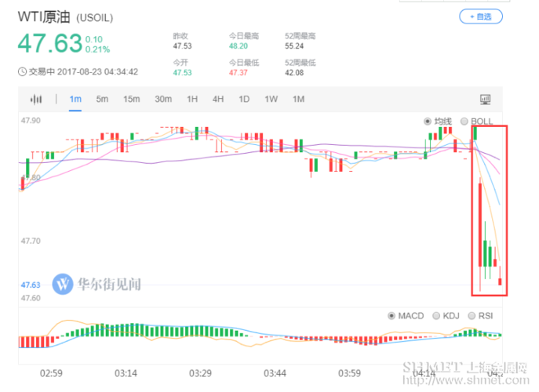Click the 0.21% change percentage
Viewport: 539px width, 392px height.
[97, 49]
